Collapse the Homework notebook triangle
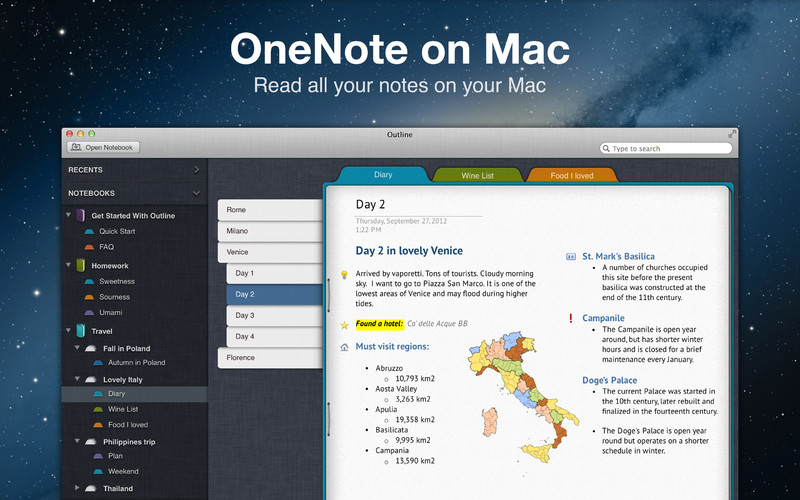The image size is (800, 500). [x=68, y=265]
